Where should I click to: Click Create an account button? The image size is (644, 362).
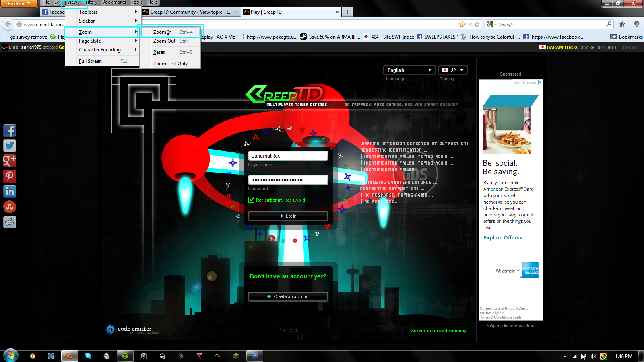coord(288,296)
